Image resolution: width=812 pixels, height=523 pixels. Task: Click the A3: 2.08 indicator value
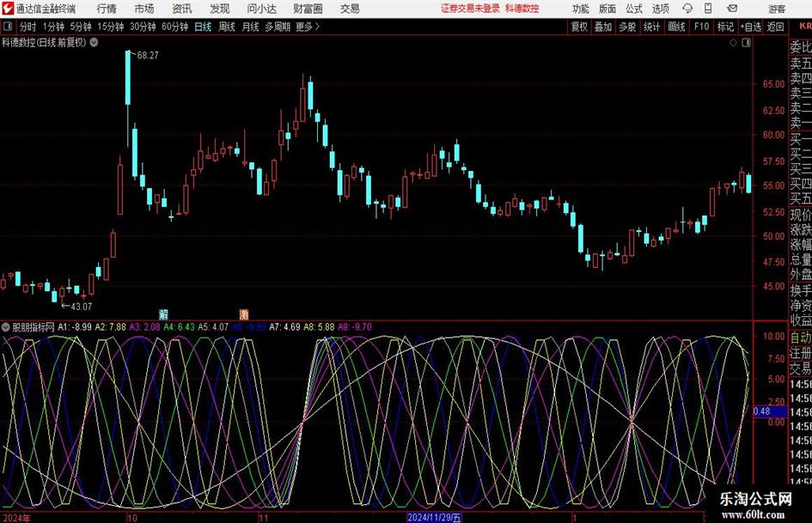144,327
